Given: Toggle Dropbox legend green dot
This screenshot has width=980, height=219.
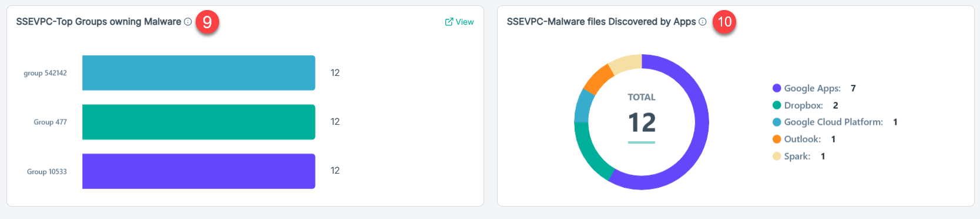Looking at the screenshot, I should 777,105.
